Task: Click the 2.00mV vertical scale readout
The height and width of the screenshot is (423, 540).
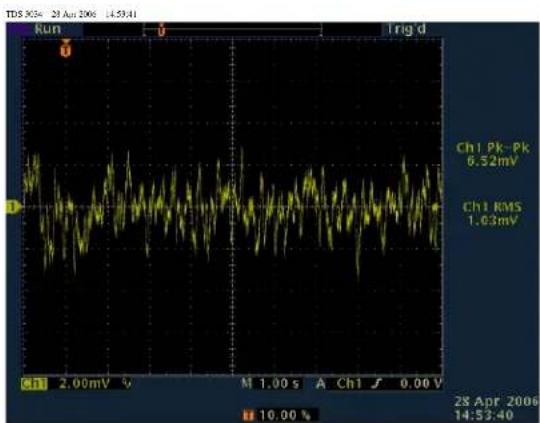Action: [x=84, y=384]
